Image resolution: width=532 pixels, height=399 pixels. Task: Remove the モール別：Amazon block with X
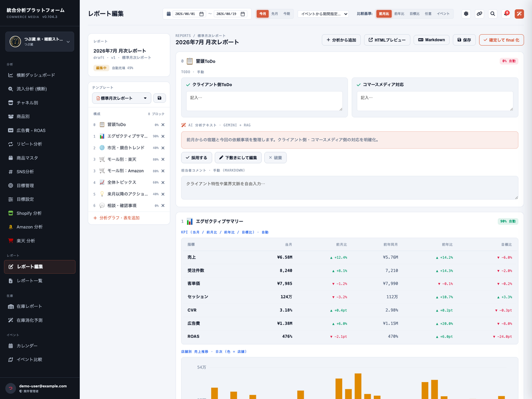[163, 171]
